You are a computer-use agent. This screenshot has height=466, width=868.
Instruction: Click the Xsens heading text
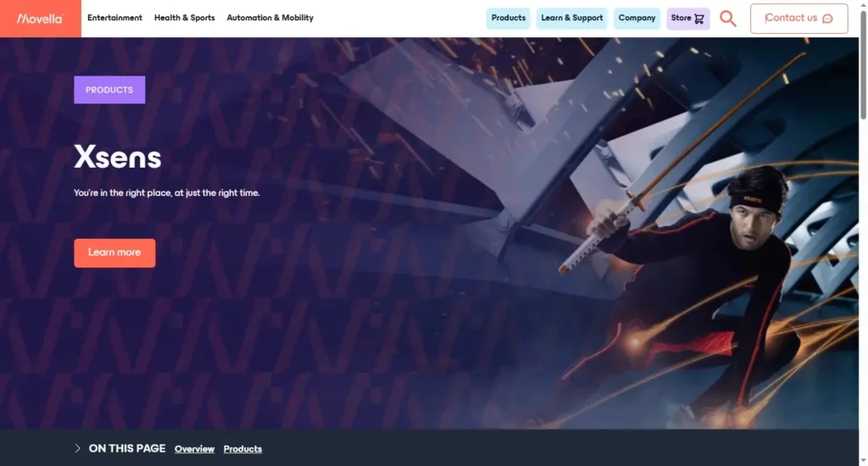(117, 158)
